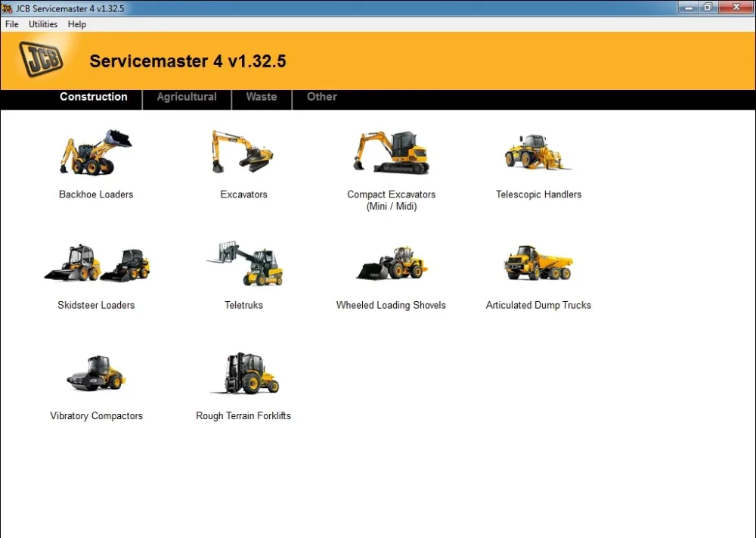Select the Articulated Dump Trucks icon
The height and width of the screenshot is (538, 756).
coord(538,263)
